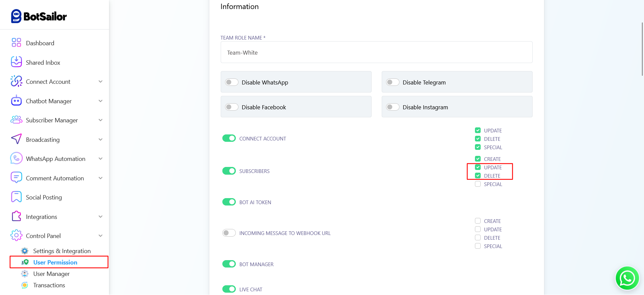Open the floating WhatsApp chat bubble

[x=627, y=278]
